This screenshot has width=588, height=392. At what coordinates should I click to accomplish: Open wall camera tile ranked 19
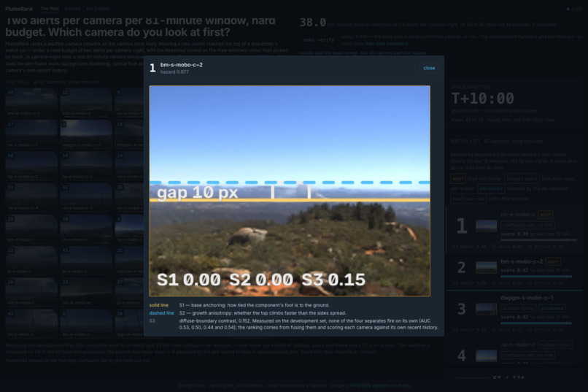(31, 228)
